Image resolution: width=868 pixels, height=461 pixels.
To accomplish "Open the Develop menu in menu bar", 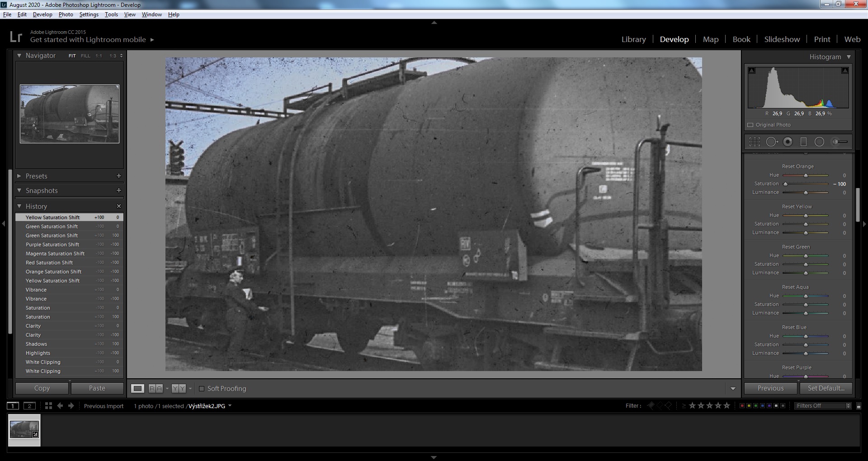I will tap(42, 14).
